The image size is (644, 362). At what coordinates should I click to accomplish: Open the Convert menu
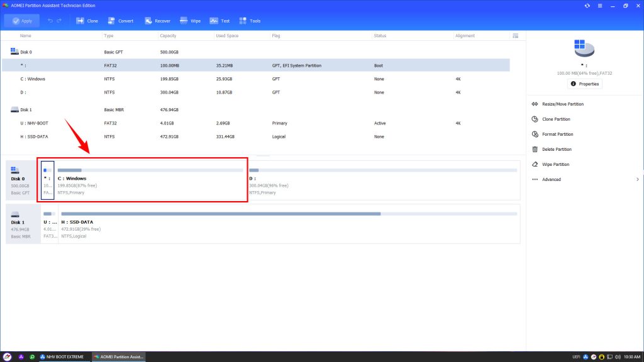[121, 21]
